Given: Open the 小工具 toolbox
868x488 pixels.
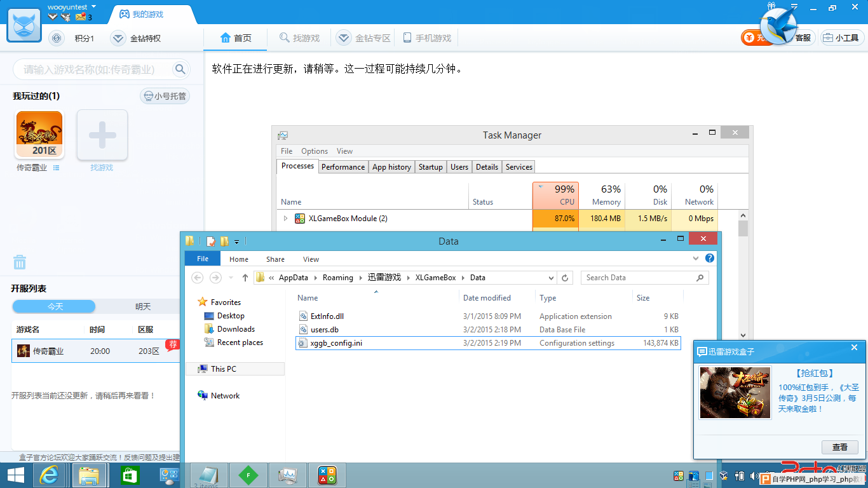Looking at the screenshot, I should tap(842, 38).
